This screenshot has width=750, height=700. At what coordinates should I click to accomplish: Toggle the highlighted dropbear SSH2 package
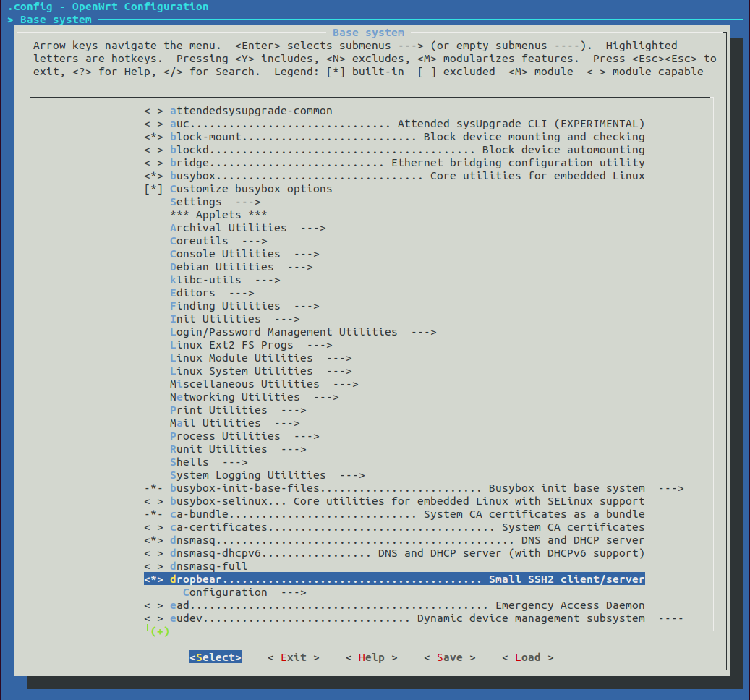point(394,579)
